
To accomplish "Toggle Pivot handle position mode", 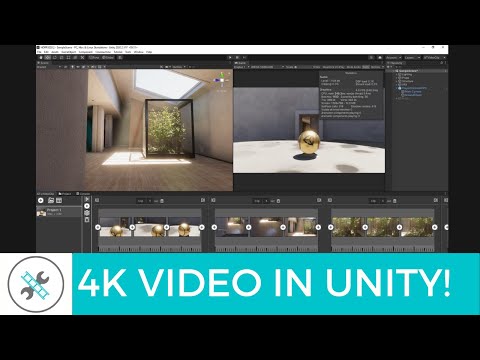I will [94, 58].
